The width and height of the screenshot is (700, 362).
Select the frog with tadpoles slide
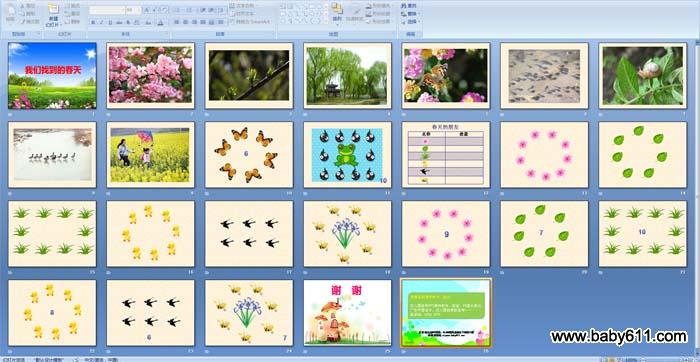347,155
